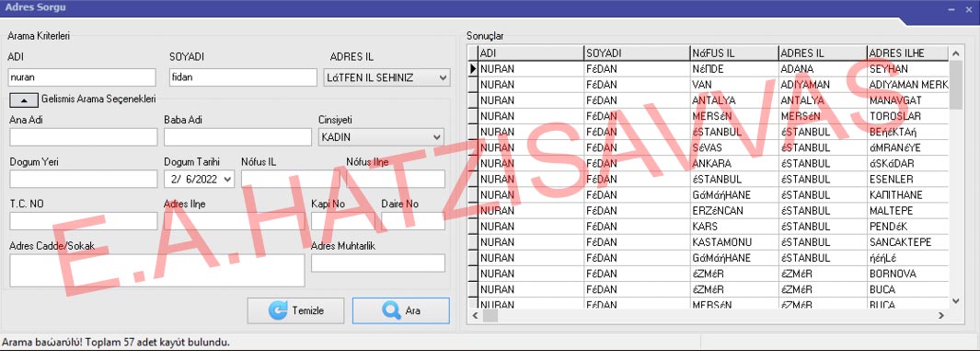Viewport: 980px width, 351px height.
Task: Sort results by SOYADI column header
Action: point(638,53)
